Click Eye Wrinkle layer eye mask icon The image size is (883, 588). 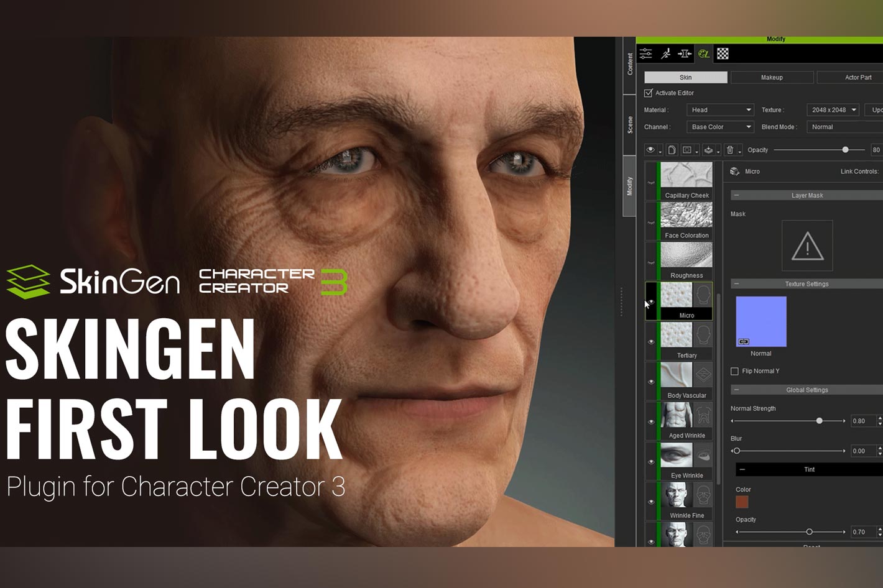coord(703,456)
